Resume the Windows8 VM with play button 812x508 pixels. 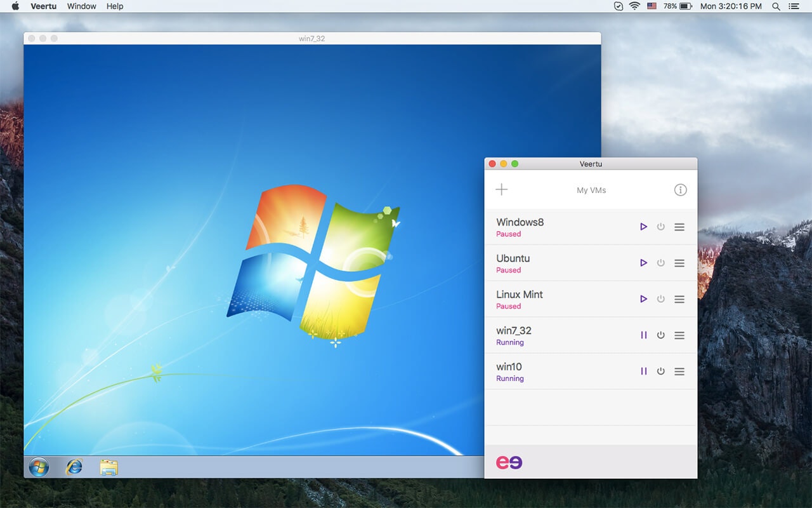tap(643, 227)
